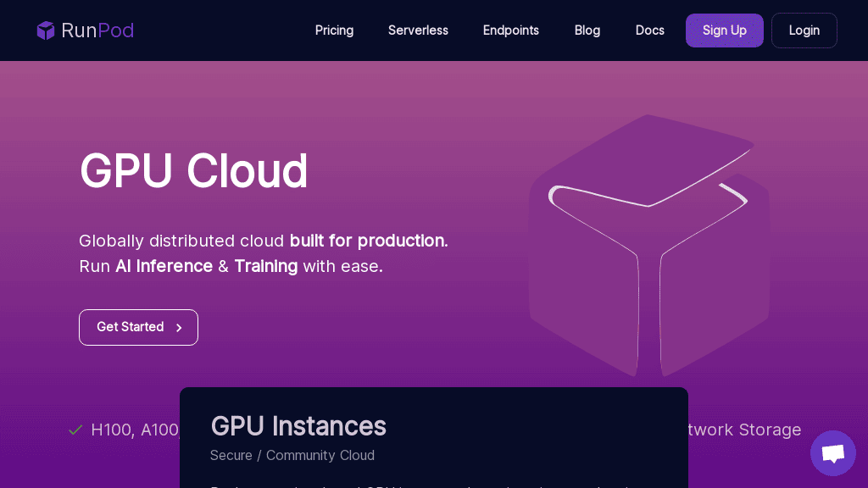Click the Login button
The width and height of the screenshot is (868, 488).
[804, 30]
